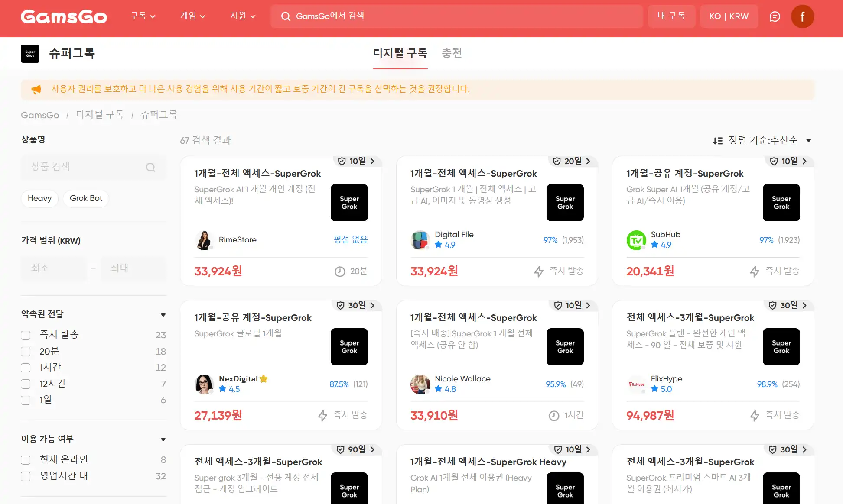
Task: Click the 27,139원 price on NexDigital card
Action: click(x=218, y=416)
